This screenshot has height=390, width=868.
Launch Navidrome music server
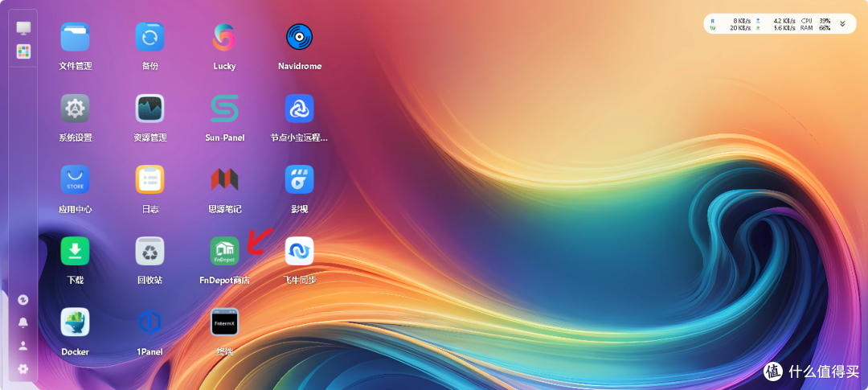(x=300, y=37)
